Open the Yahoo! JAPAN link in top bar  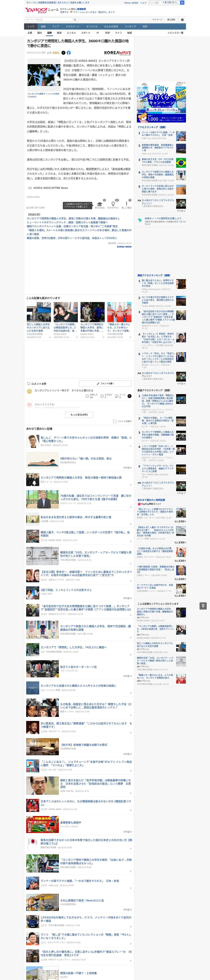click(x=131, y=3)
